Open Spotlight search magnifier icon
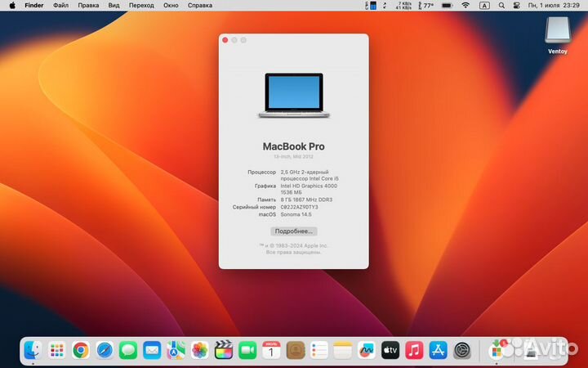 501,5
